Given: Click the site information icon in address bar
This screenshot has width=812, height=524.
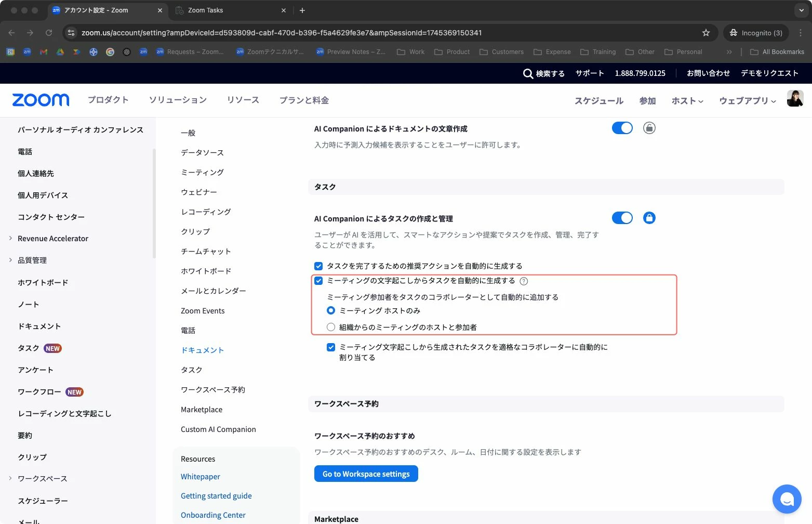Looking at the screenshot, I should [71, 33].
